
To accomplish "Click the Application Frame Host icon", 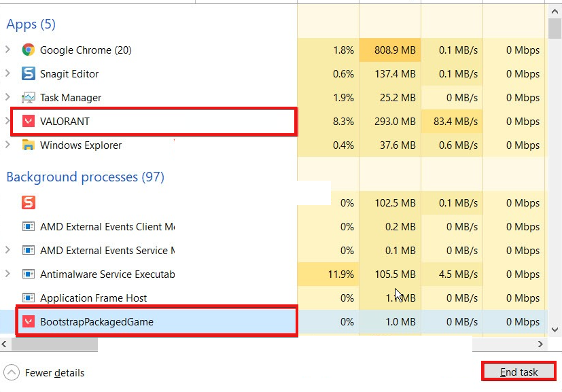I will click(29, 298).
